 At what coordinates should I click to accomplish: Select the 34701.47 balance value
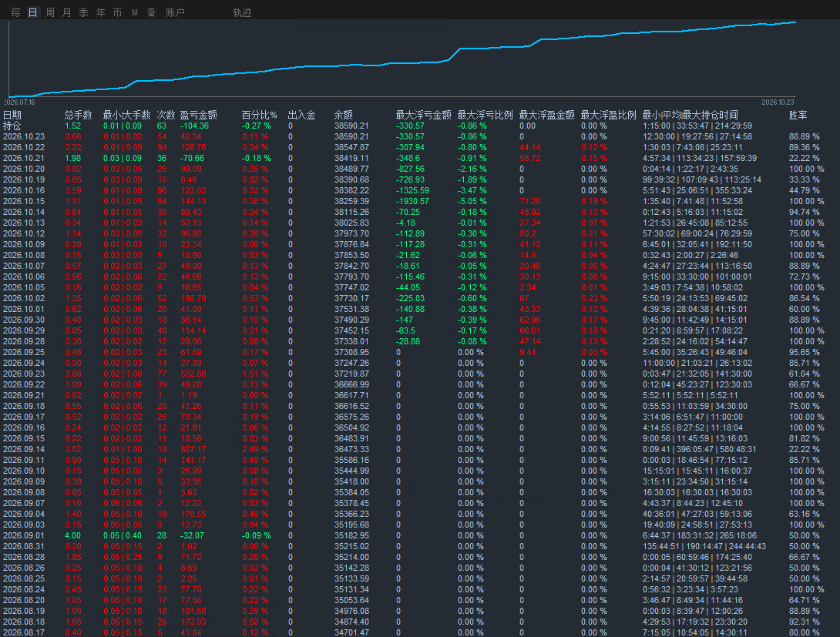pyautogui.click(x=351, y=632)
